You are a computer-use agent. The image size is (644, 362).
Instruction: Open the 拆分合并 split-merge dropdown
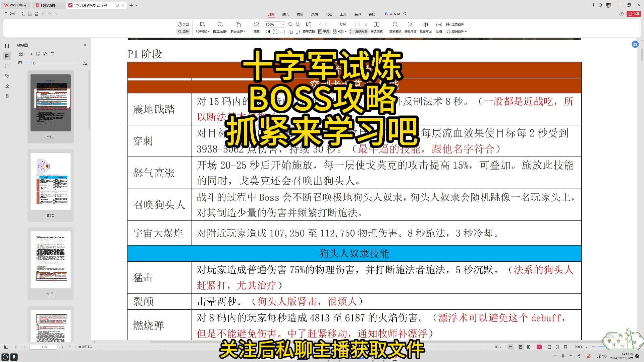(238, 27)
